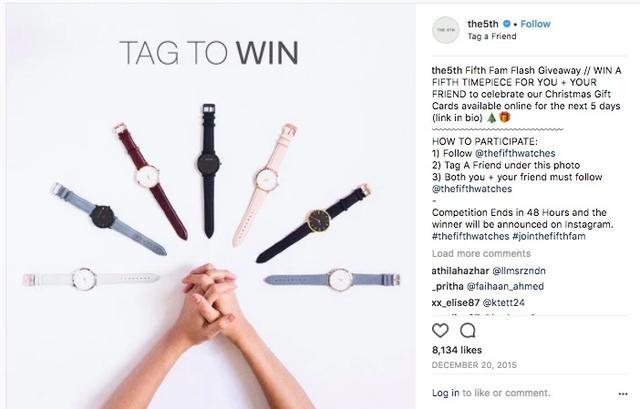Screen dimensions: 640x409
Task: View the 8,134 likes list
Action: pyautogui.click(x=457, y=350)
